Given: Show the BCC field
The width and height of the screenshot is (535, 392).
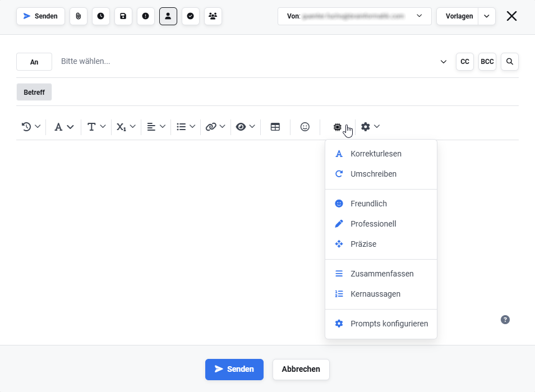Looking at the screenshot, I should pos(487,62).
